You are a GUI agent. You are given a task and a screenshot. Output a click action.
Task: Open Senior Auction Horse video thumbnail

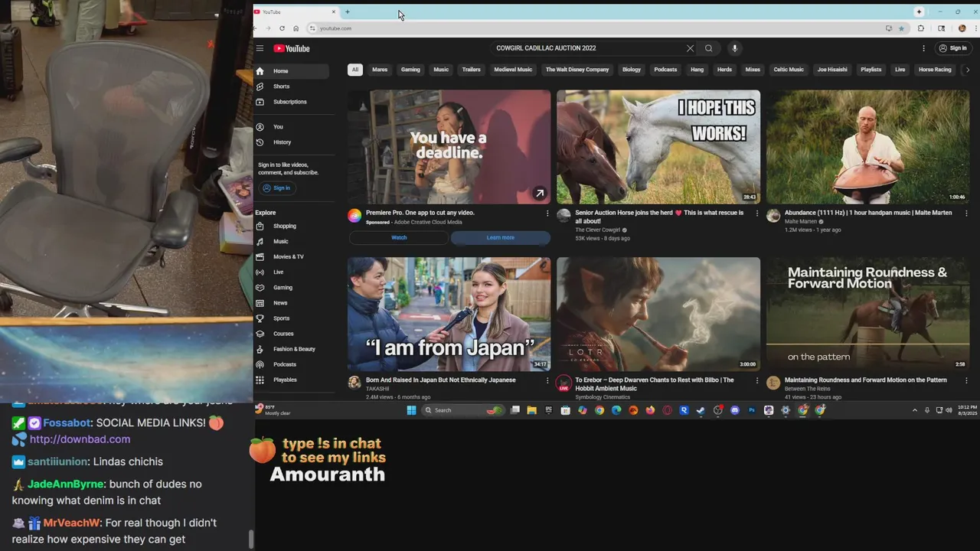pos(658,147)
